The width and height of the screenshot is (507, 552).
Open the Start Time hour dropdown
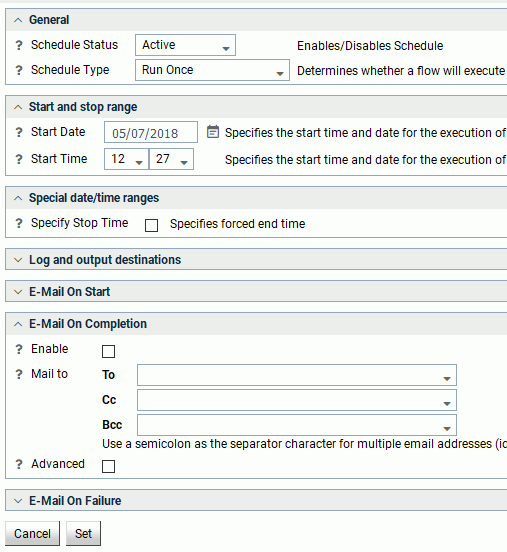(126, 159)
